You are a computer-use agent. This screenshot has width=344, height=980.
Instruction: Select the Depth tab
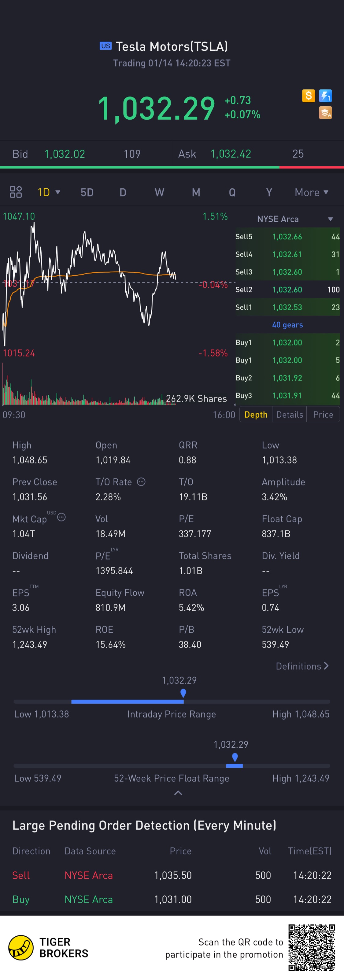(x=256, y=415)
